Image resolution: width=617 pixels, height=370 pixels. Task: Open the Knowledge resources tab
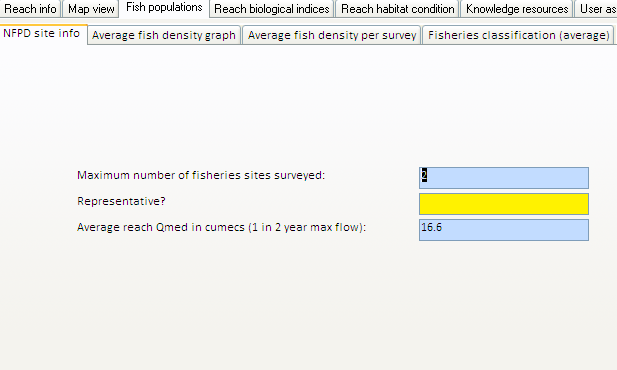(x=517, y=9)
